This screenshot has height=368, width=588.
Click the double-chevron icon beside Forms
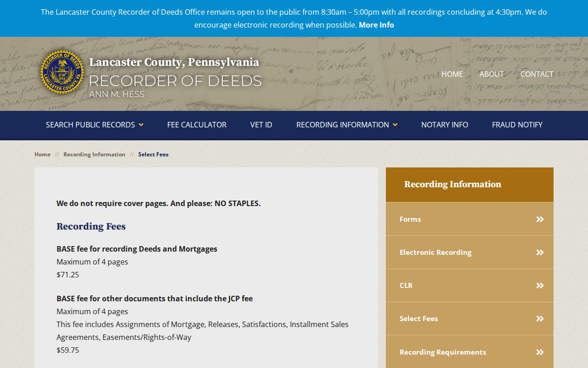(x=540, y=219)
